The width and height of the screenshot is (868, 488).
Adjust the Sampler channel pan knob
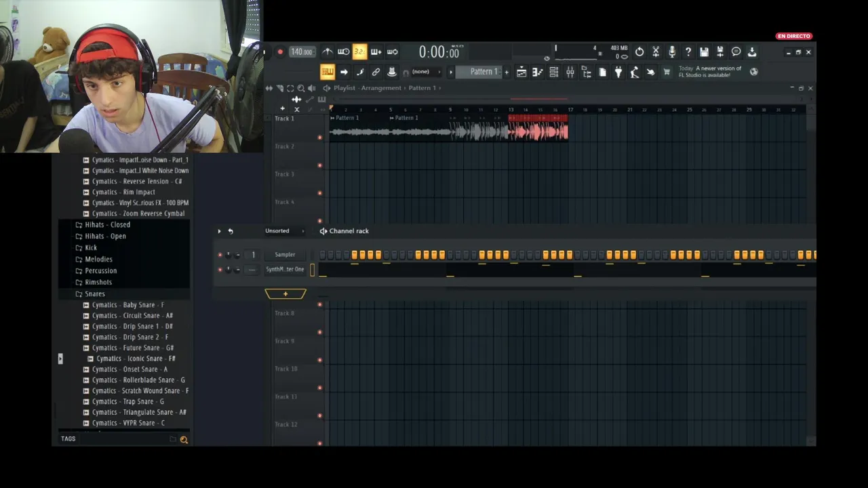229,255
